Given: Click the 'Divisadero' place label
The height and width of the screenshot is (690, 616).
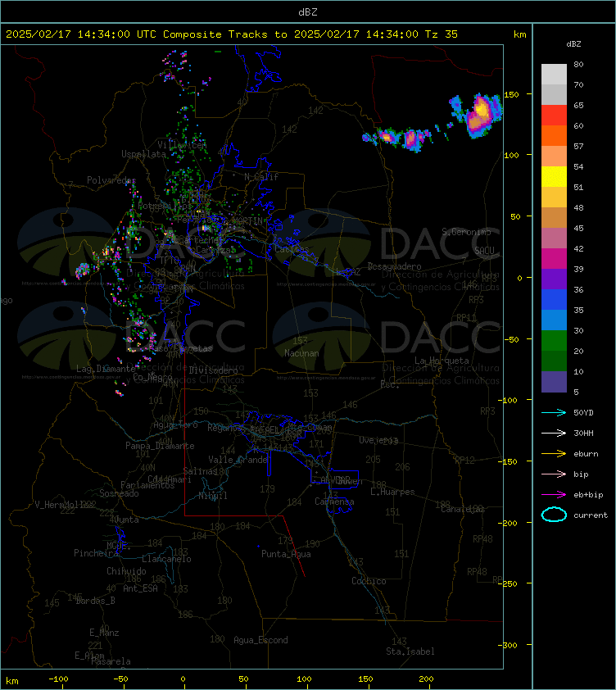Looking at the screenshot, I should pyautogui.click(x=214, y=370).
